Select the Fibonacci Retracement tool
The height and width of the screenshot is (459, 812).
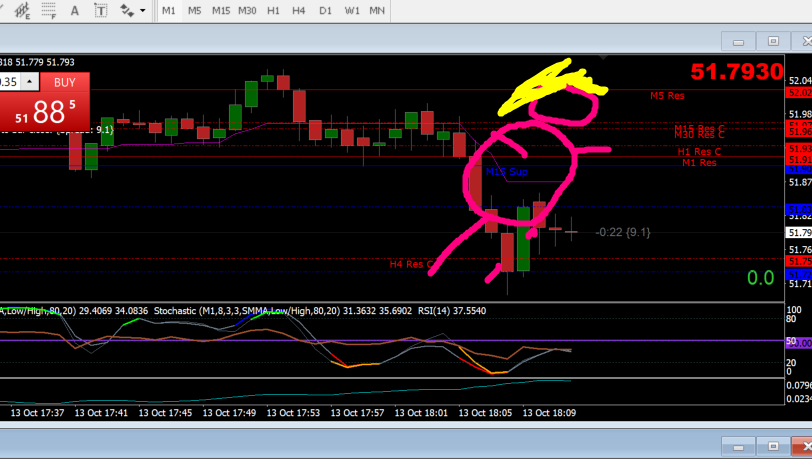(49, 10)
